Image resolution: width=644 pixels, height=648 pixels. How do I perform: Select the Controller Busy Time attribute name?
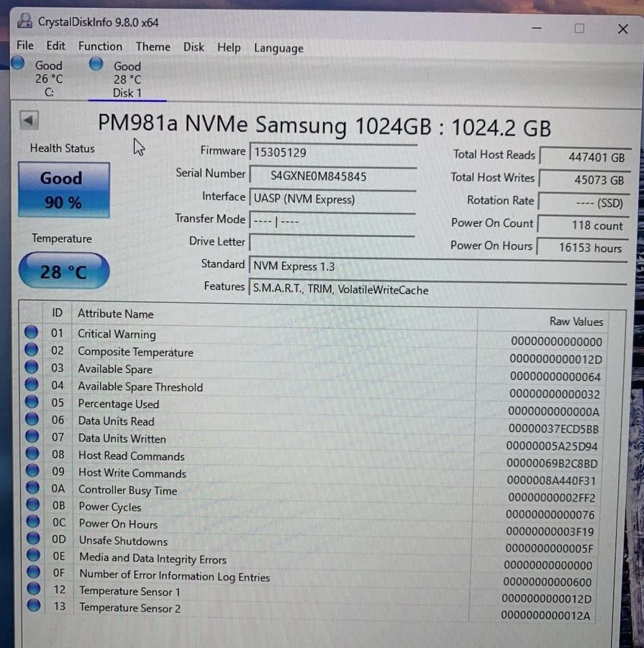pos(127,490)
